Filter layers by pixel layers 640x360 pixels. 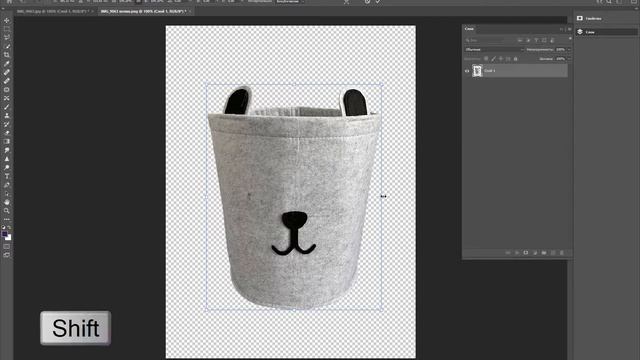click(520, 40)
